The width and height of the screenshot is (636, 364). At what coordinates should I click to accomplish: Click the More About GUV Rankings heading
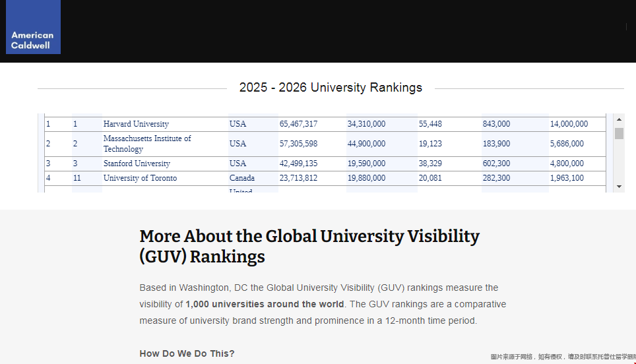coord(309,246)
